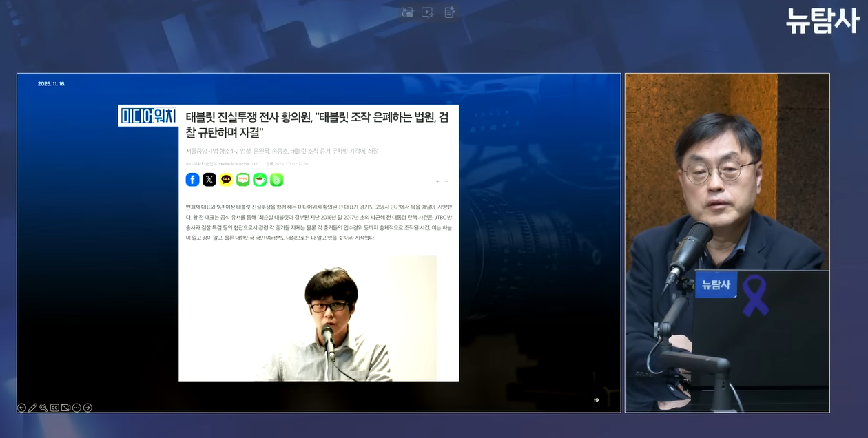Click the subheading mentioning 서울중앙지법
Screen dimensions: 868x438
click(x=282, y=151)
